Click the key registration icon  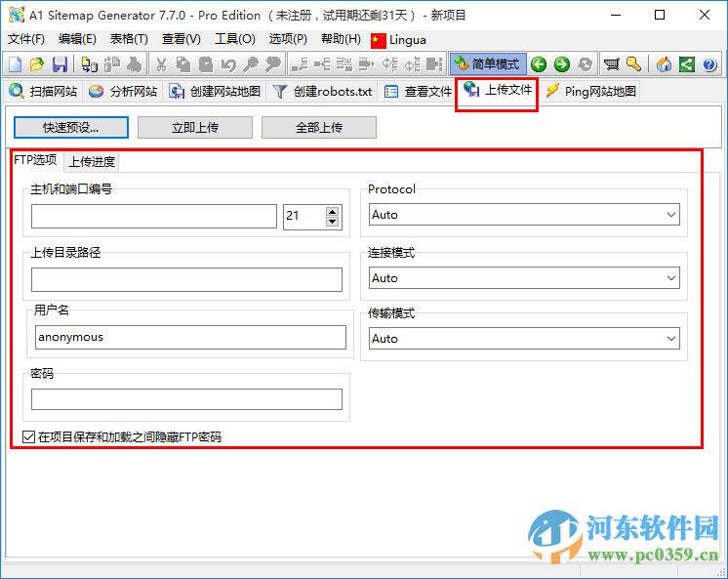pyautogui.click(x=633, y=64)
